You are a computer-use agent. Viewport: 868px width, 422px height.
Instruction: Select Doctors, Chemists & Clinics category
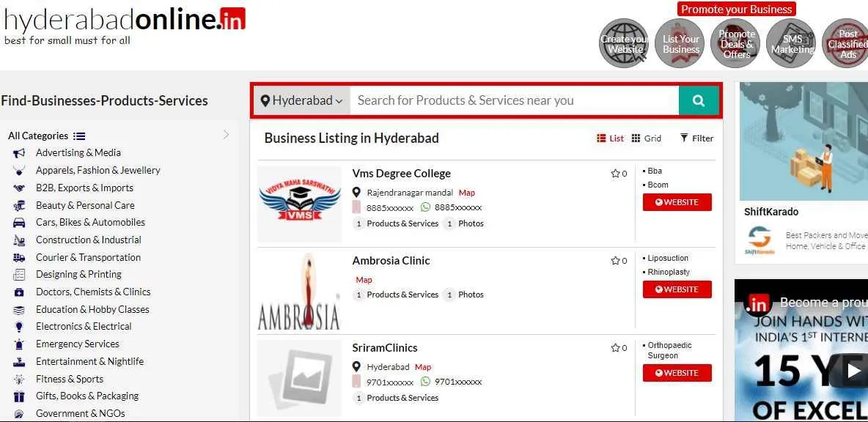pos(93,292)
